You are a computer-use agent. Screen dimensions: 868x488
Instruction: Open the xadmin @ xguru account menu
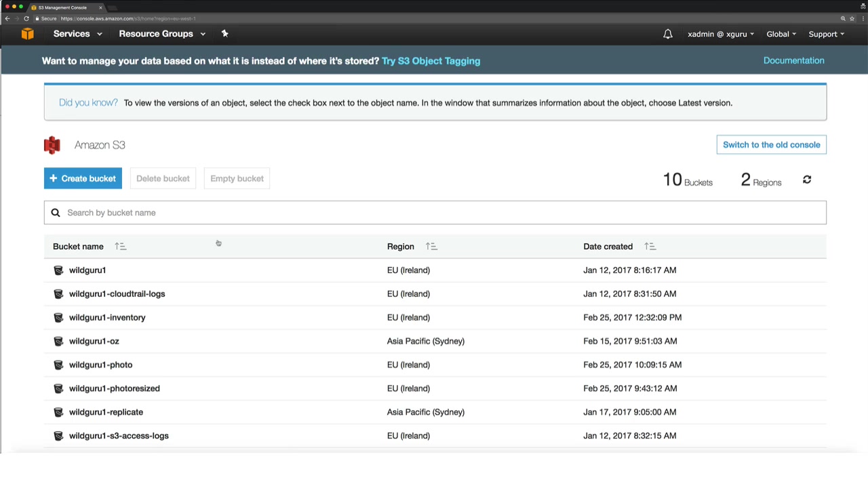click(720, 34)
